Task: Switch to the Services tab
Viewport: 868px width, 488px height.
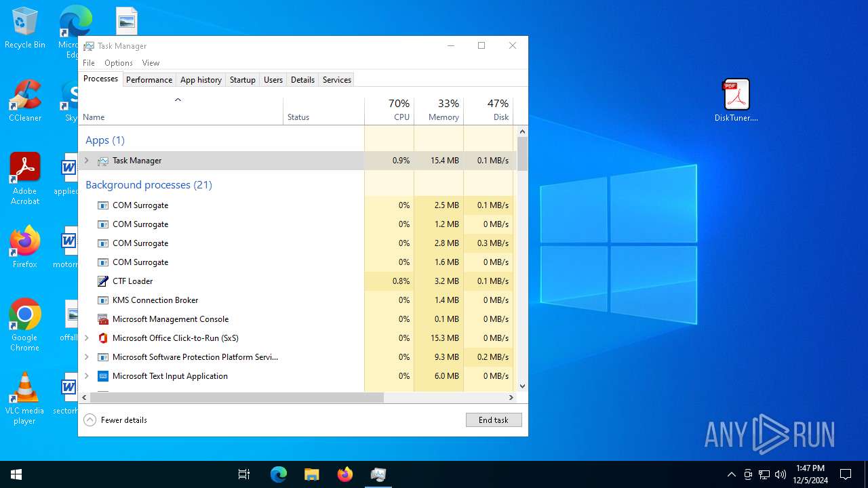Action: coord(337,80)
